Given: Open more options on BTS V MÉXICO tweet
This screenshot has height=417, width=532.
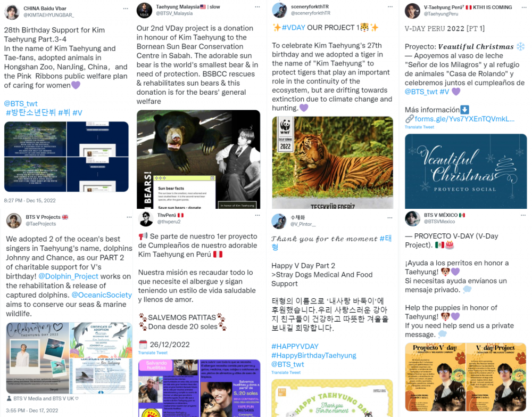Looking at the screenshot, I should 523,215.
